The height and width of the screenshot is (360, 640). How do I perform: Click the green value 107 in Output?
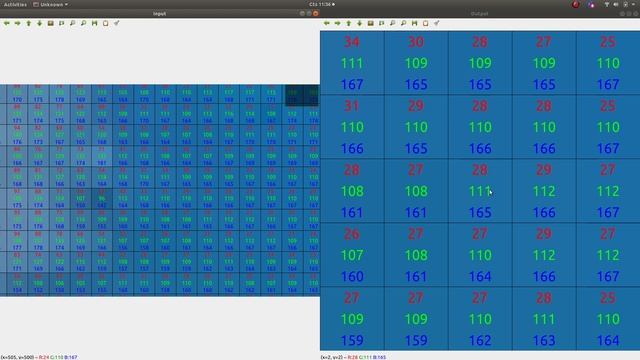(x=352, y=255)
